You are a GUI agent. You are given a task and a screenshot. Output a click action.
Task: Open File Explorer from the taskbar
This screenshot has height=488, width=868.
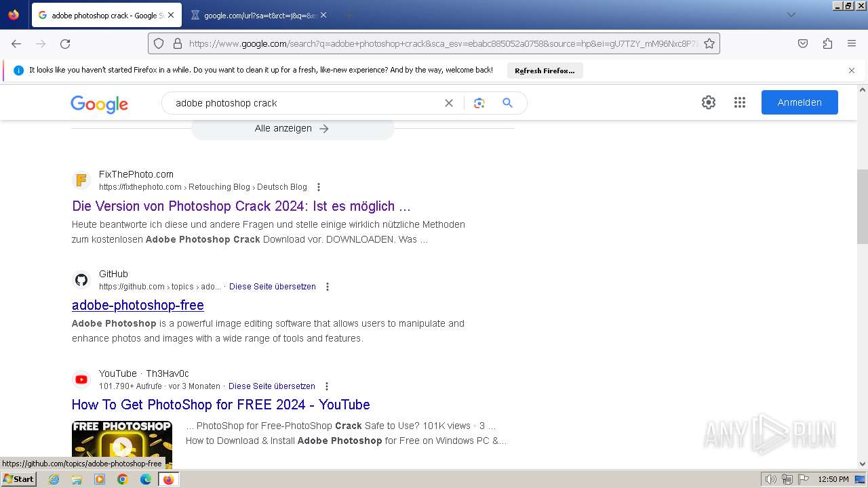(77, 479)
